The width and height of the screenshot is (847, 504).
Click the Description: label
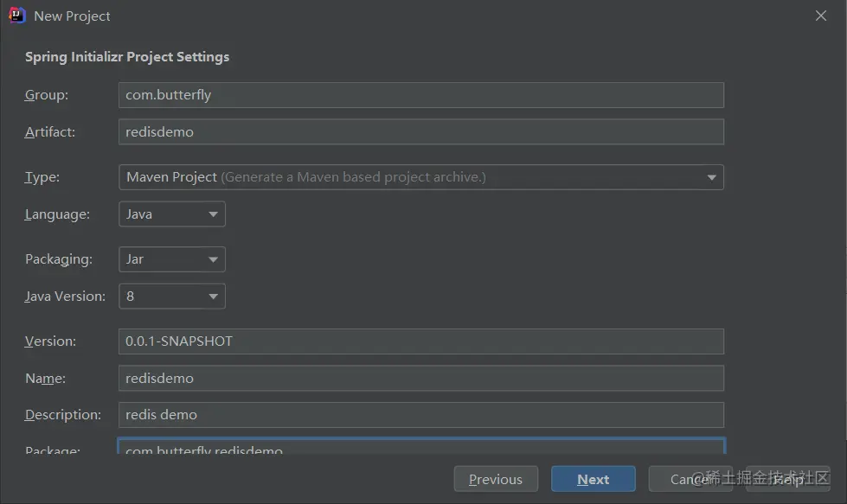click(x=63, y=415)
